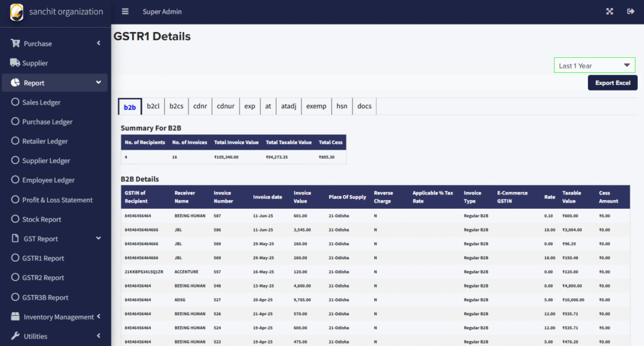Open the cdnr tab
644x346 pixels.
[x=200, y=106]
